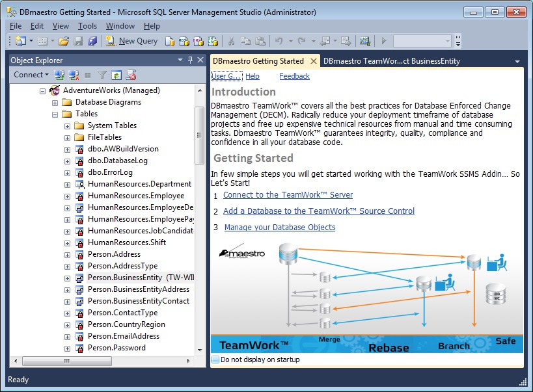Click Add a Database to Source Control link
Screen dimensions: 533x392
[319, 211]
